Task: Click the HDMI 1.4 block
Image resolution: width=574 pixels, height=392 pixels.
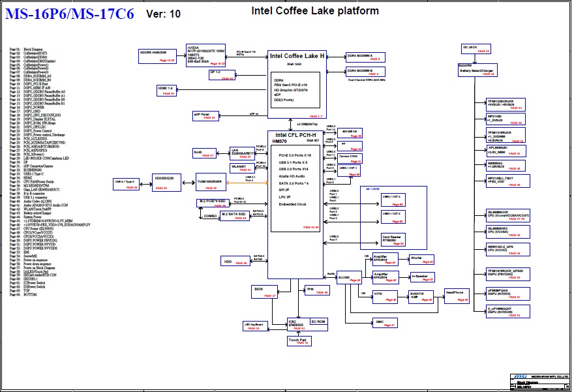Action: (166, 90)
